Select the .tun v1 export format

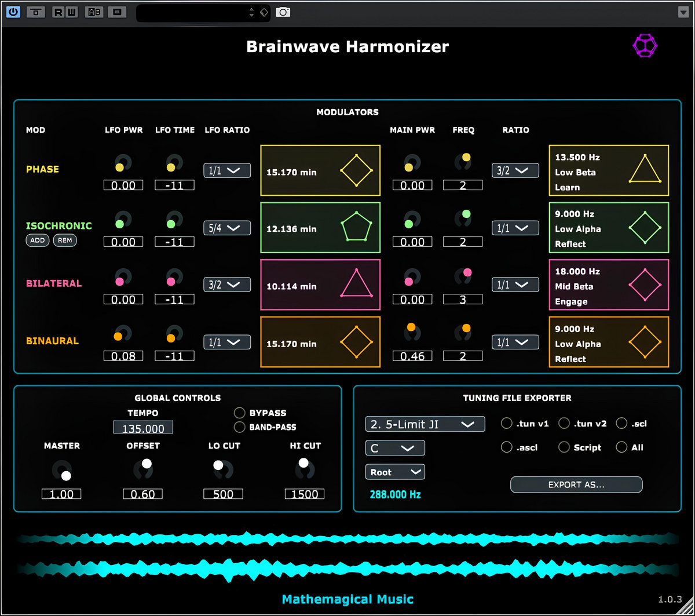tap(506, 423)
